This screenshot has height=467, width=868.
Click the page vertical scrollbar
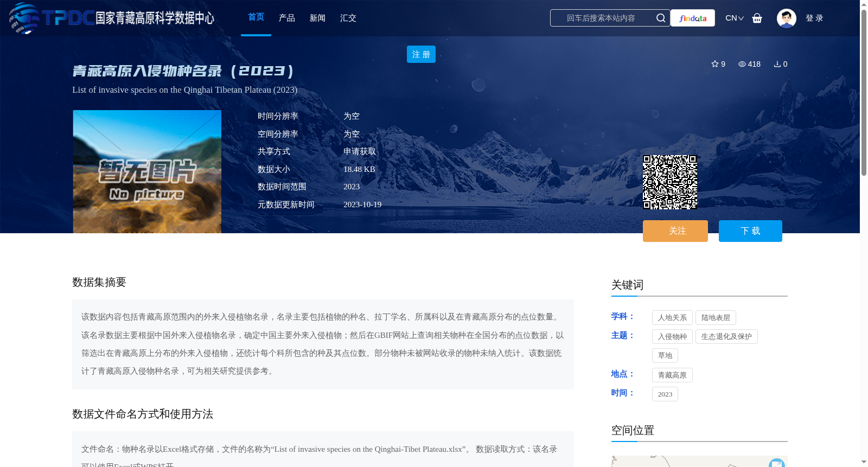(x=864, y=92)
